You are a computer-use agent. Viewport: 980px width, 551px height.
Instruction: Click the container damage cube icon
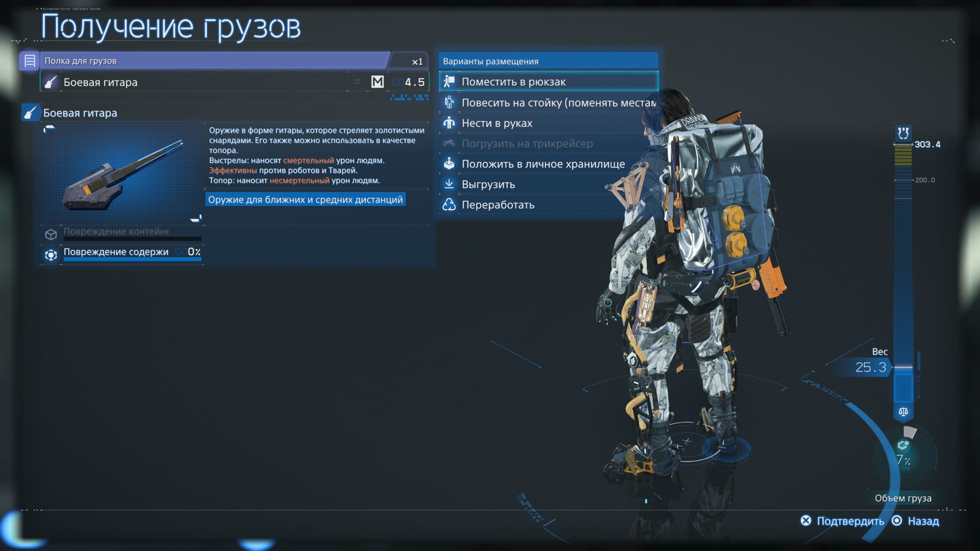click(51, 234)
